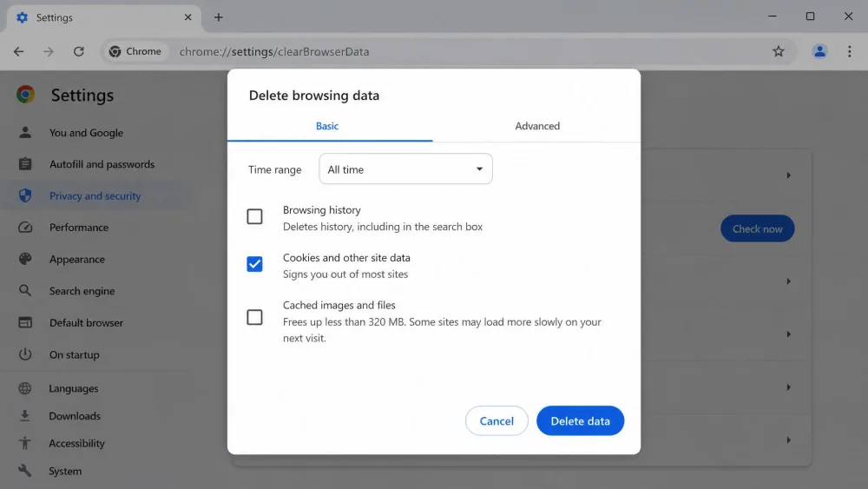Open the Time range dropdown

[x=405, y=169]
